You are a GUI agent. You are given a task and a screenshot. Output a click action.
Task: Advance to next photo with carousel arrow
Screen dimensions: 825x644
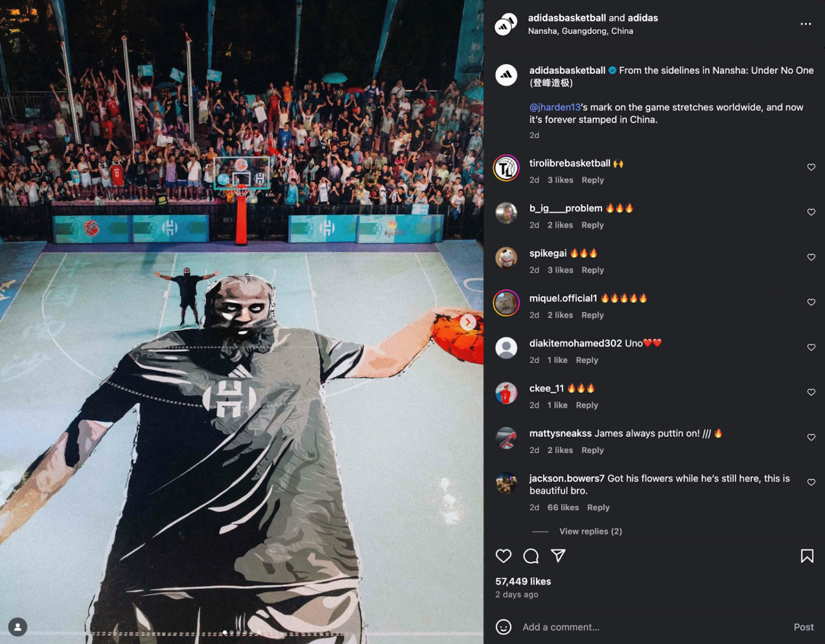click(x=468, y=322)
